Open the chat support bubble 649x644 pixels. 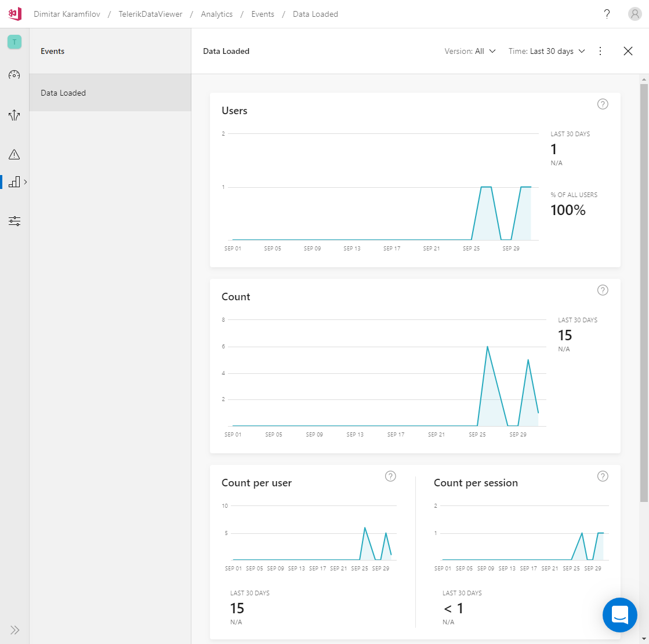tap(619, 615)
